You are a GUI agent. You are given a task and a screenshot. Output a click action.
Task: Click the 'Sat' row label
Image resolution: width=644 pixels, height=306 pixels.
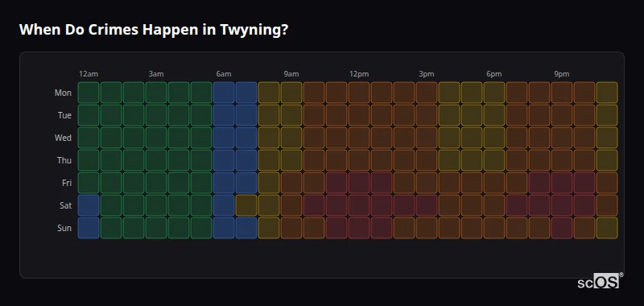pos(65,205)
